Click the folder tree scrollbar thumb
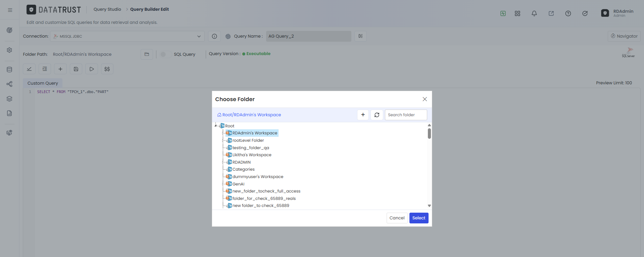 point(429,133)
